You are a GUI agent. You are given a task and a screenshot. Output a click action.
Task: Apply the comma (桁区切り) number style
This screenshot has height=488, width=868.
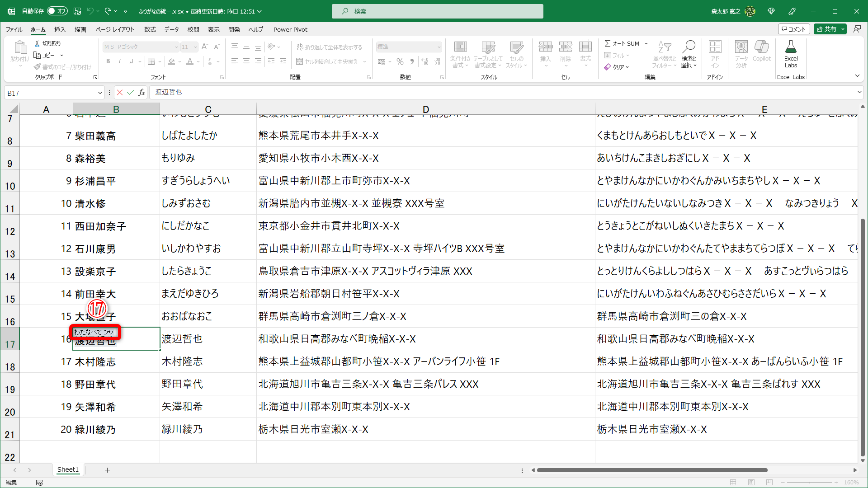pyautogui.click(x=412, y=62)
